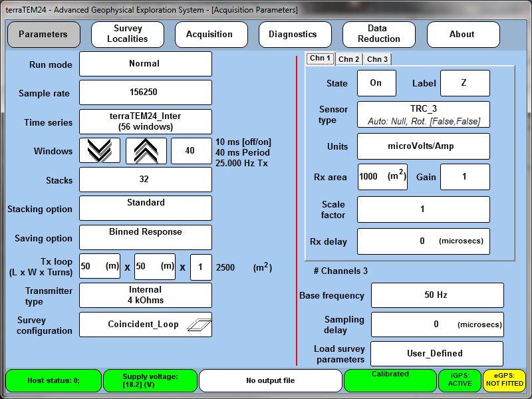Screen dimensions: 532x399
Task: Change Sensor type TRC_3
Action: point(424,114)
